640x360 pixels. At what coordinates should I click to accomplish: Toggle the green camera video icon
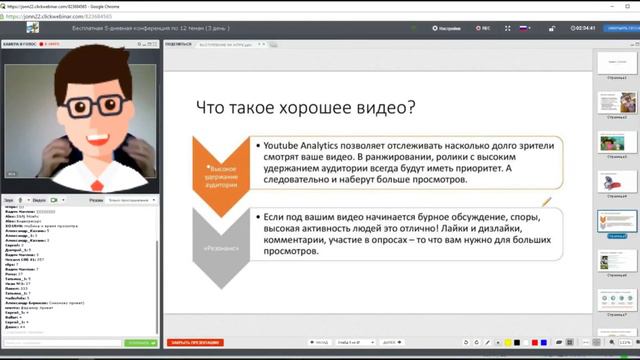pyautogui.click(x=54, y=200)
